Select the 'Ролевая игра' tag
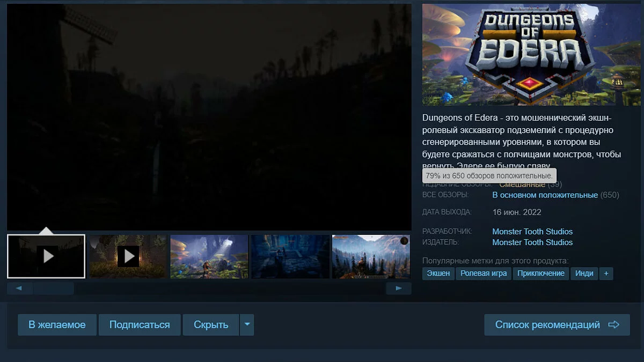Image resolution: width=644 pixels, height=362 pixels. (x=484, y=274)
